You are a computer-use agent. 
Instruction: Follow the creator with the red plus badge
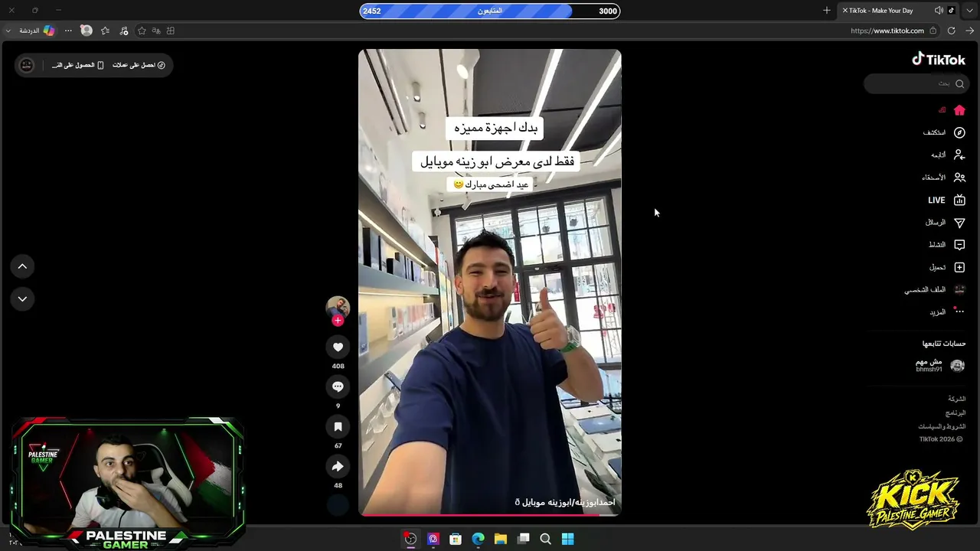coord(338,321)
